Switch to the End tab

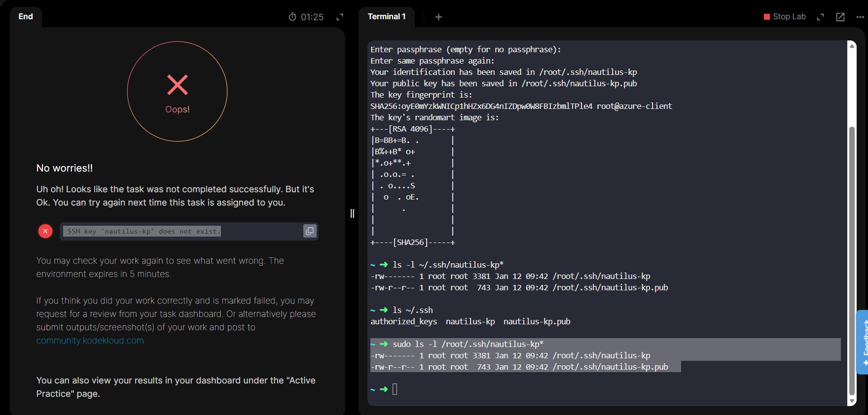coord(26,17)
